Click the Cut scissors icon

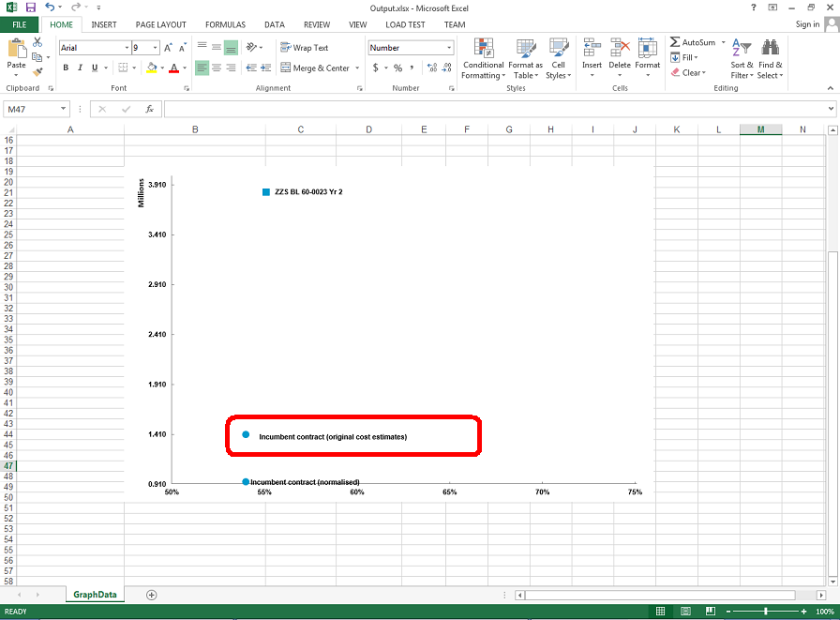coord(37,42)
